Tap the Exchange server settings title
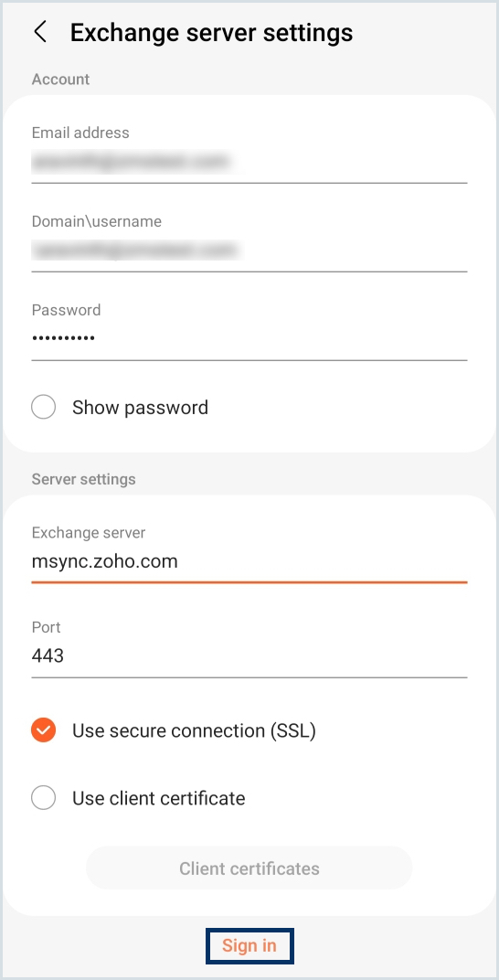The width and height of the screenshot is (499, 980). click(x=211, y=33)
